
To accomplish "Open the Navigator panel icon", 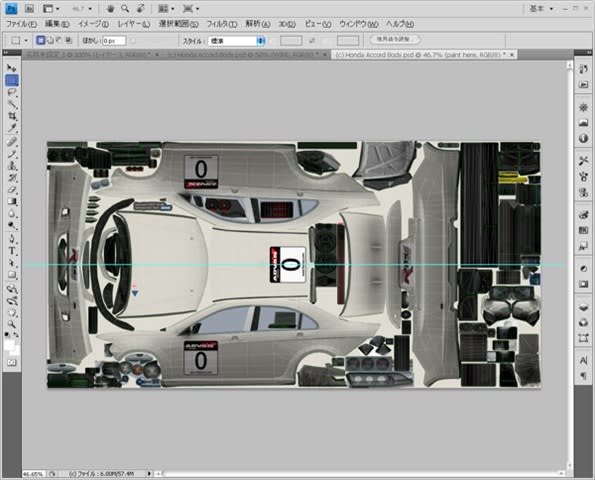I will (584, 108).
